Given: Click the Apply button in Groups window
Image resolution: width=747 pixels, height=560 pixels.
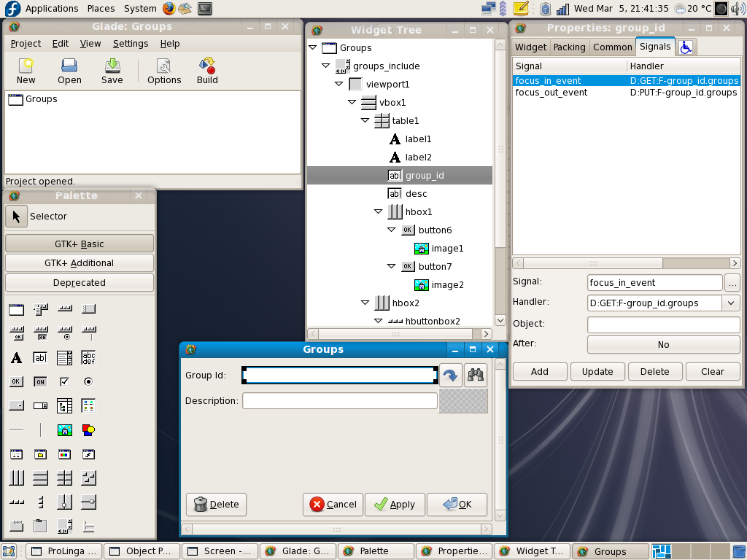Looking at the screenshot, I should pyautogui.click(x=395, y=505).
